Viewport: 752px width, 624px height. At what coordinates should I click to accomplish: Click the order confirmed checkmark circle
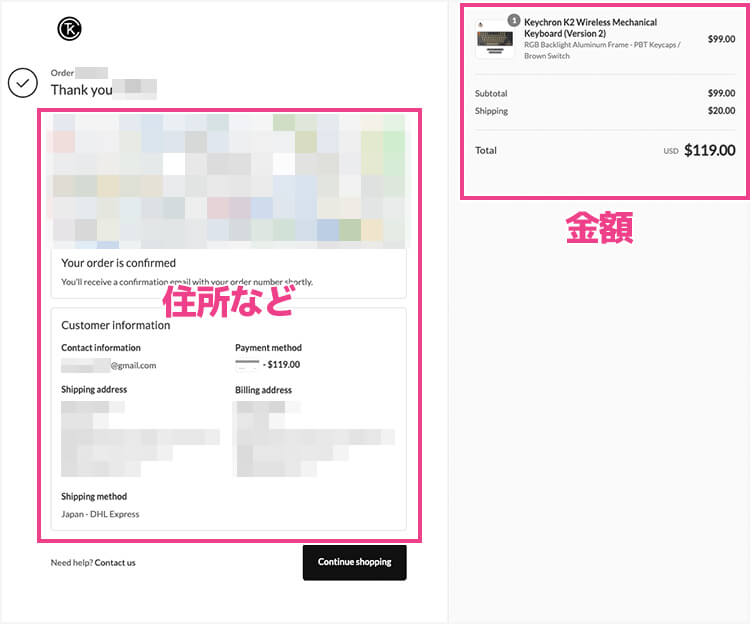22,83
